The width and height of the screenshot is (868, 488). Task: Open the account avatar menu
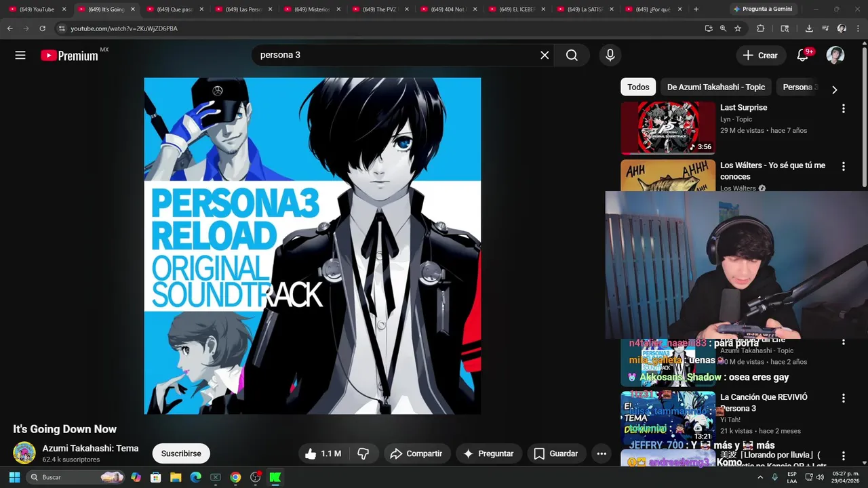coord(835,56)
